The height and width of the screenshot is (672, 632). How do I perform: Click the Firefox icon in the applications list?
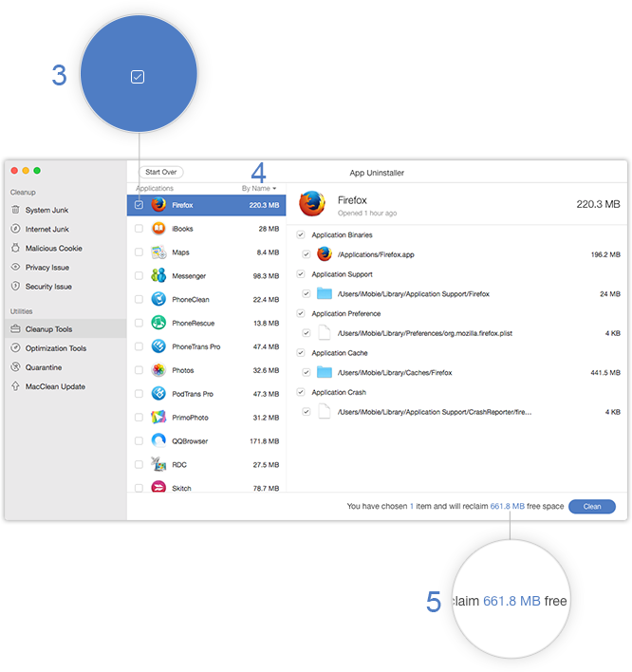158,205
